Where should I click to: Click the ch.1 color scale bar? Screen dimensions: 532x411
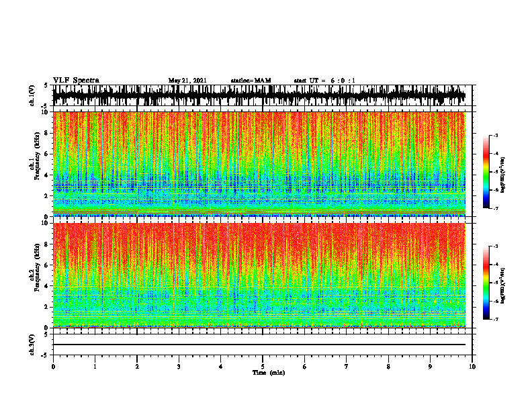coord(486,172)
